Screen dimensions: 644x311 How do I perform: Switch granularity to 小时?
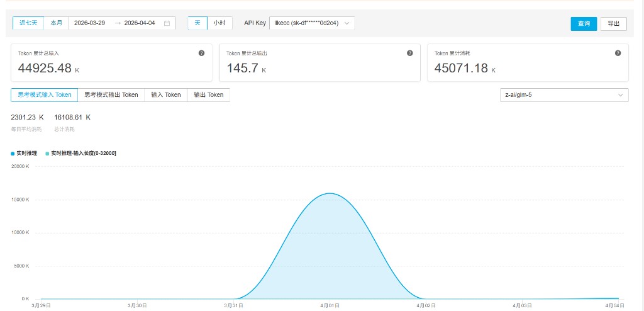(219, 23)
